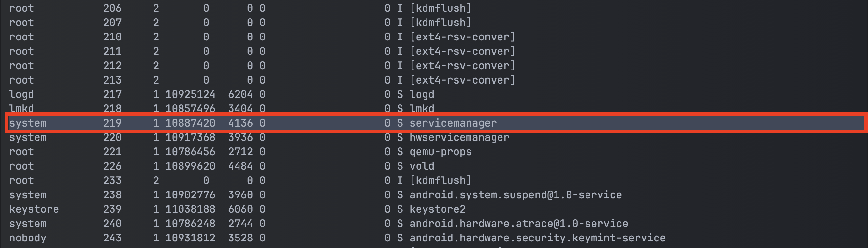Viewport: 868px width, 248px height.
Task: Click PID 213 in the process list
Action: coord(112,80)
